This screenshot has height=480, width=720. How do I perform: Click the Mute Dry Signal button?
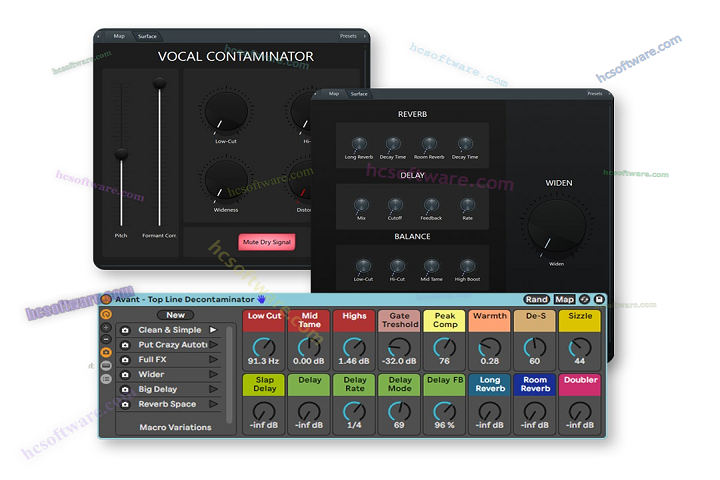pos(267,242)
